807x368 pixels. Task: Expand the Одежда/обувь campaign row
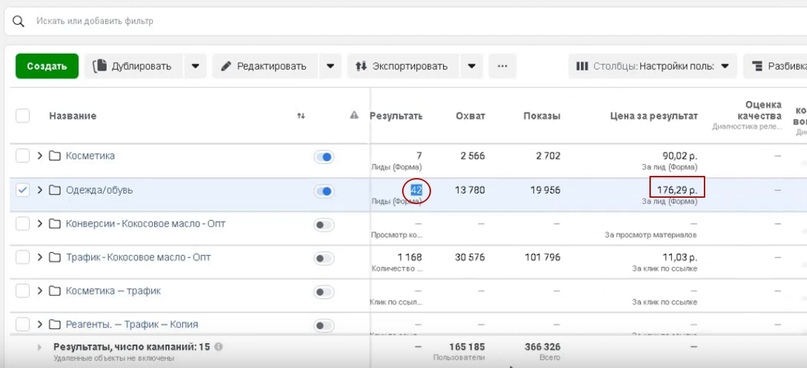(40, 190)
